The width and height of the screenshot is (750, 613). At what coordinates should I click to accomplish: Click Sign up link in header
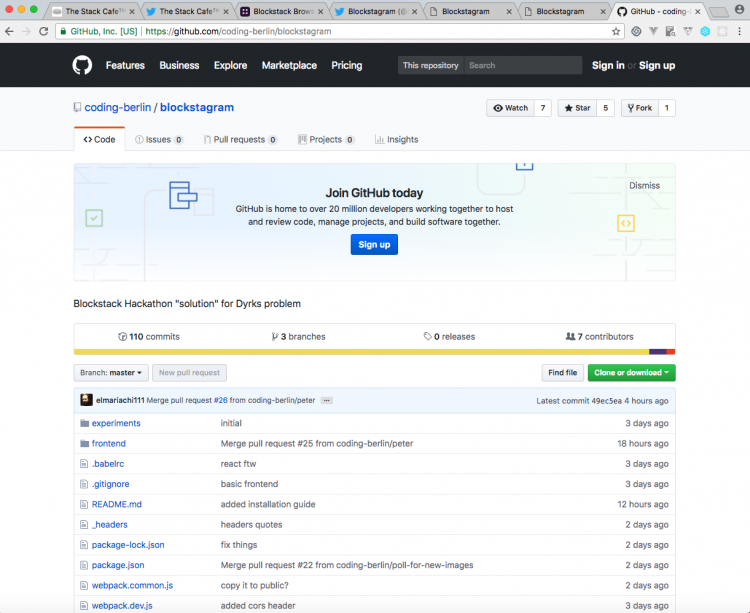pos(657,66)
